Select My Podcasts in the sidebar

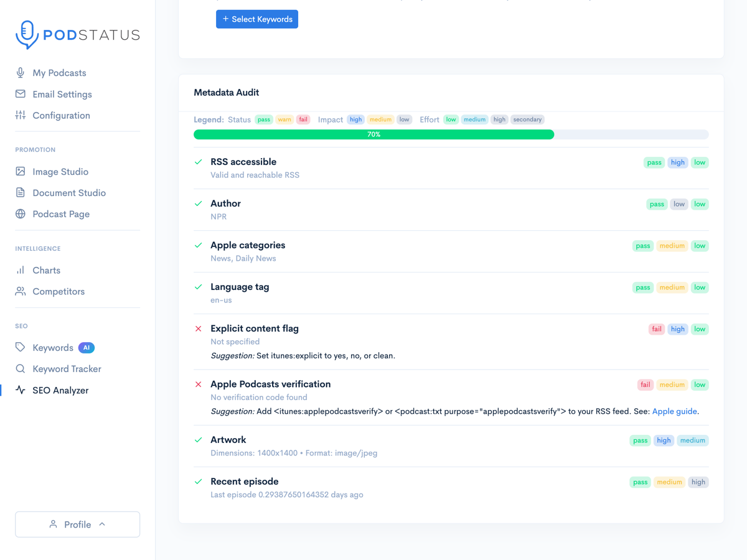click(x=59, y=73)
